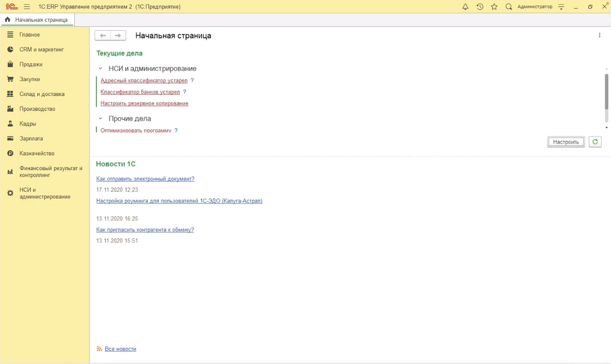Click the Склад и доставка icon
Viewport: 611px width, 364px height.
[10, 94]
